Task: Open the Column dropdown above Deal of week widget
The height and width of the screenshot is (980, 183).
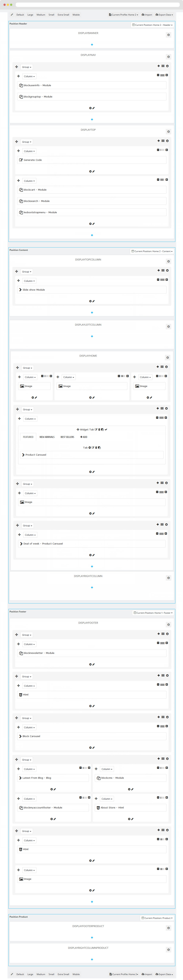Action: coord(30,535)
